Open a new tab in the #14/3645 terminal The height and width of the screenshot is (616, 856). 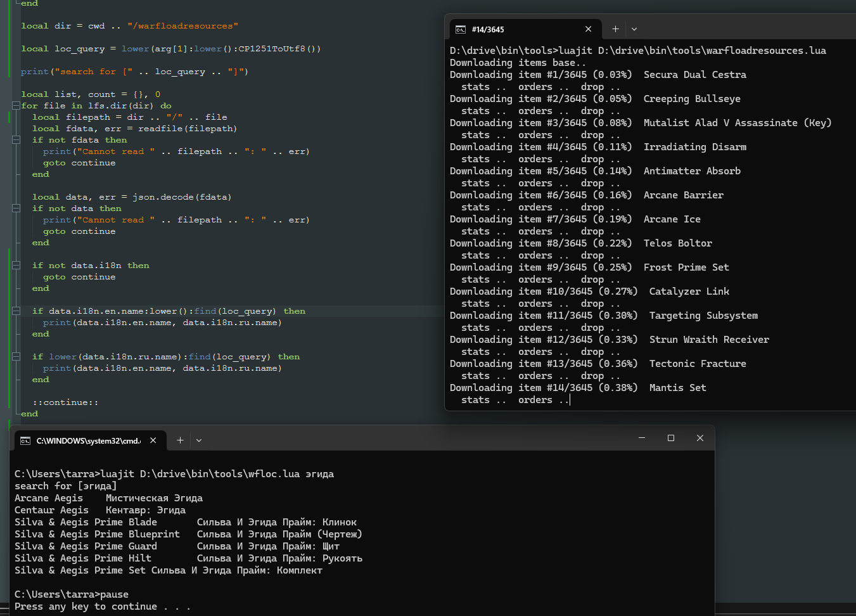coord(615,29)
